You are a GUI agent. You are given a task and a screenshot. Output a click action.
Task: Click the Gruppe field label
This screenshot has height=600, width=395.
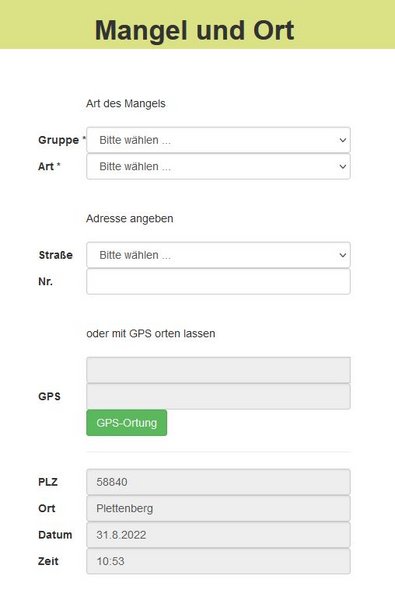click(x=59, y=140)
